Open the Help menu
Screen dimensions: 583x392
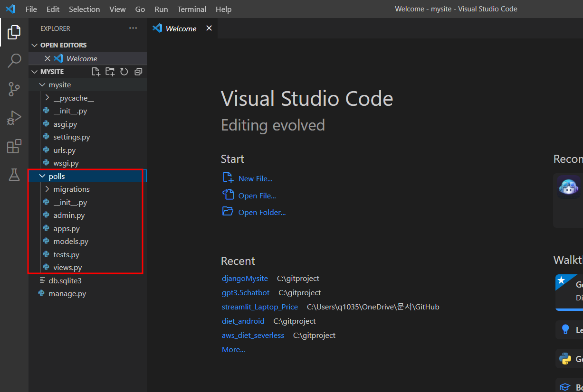pos(224,9)
